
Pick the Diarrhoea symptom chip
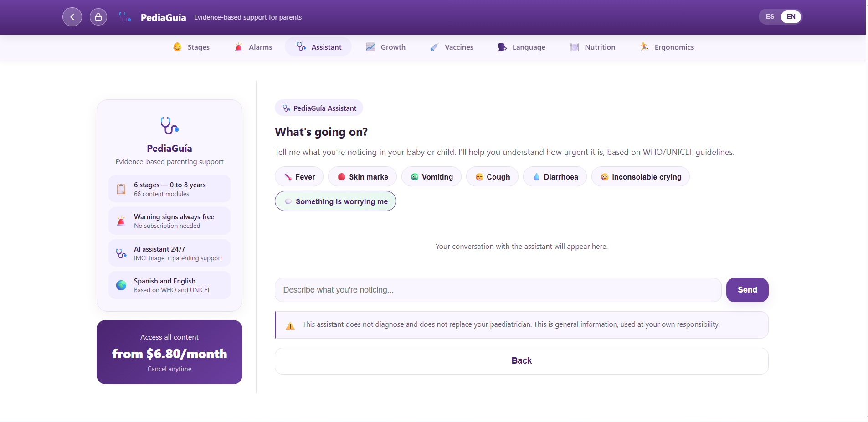(555, 177)
